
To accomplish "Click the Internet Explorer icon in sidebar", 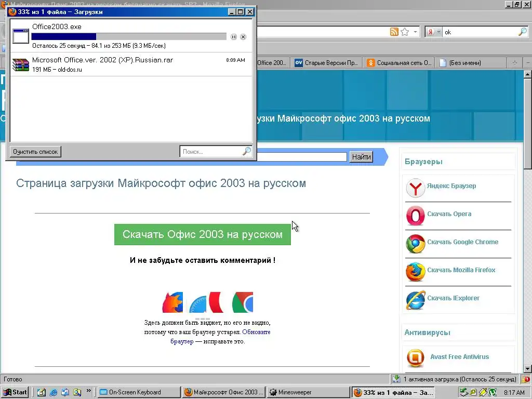I will tap(415, 300).
